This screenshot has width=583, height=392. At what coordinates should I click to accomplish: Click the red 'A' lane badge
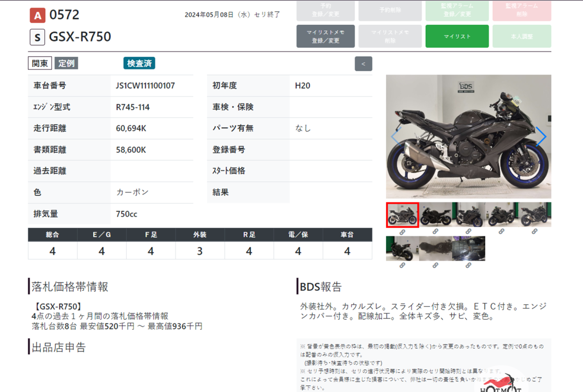tap(37, 16)
